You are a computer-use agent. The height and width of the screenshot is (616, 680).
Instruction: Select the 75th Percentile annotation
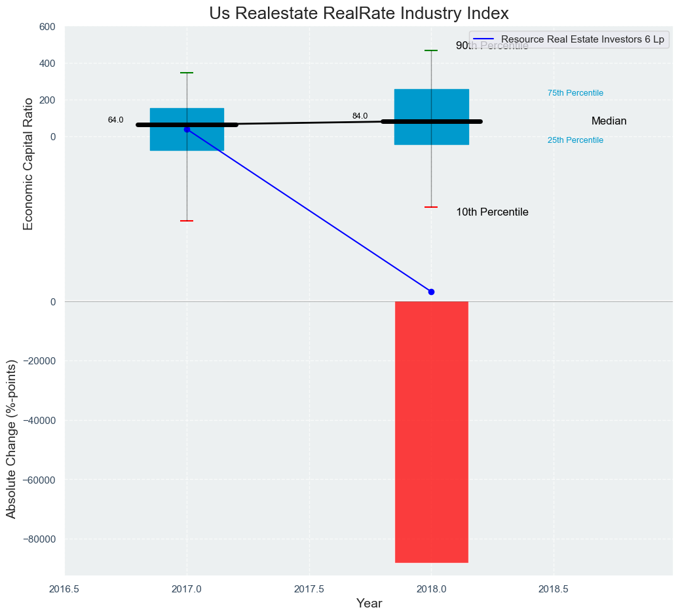(x=575, y=93)
